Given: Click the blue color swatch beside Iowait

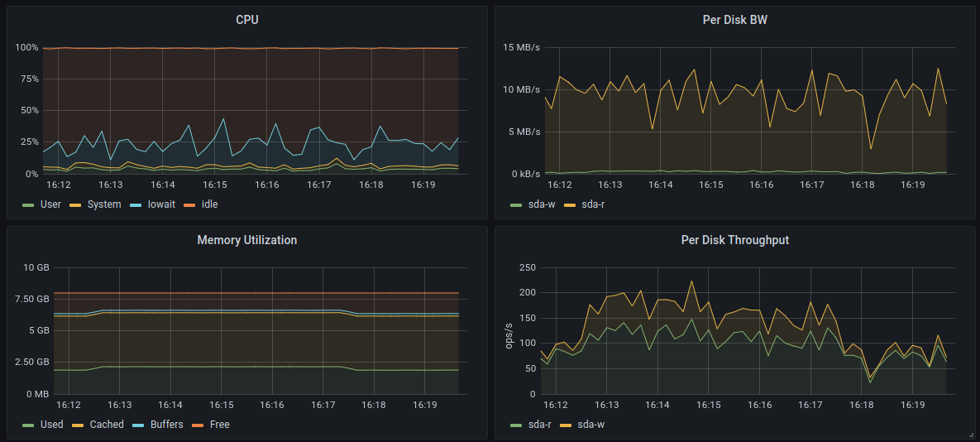Looking at the screenshot, I should [x=136, y=204].
